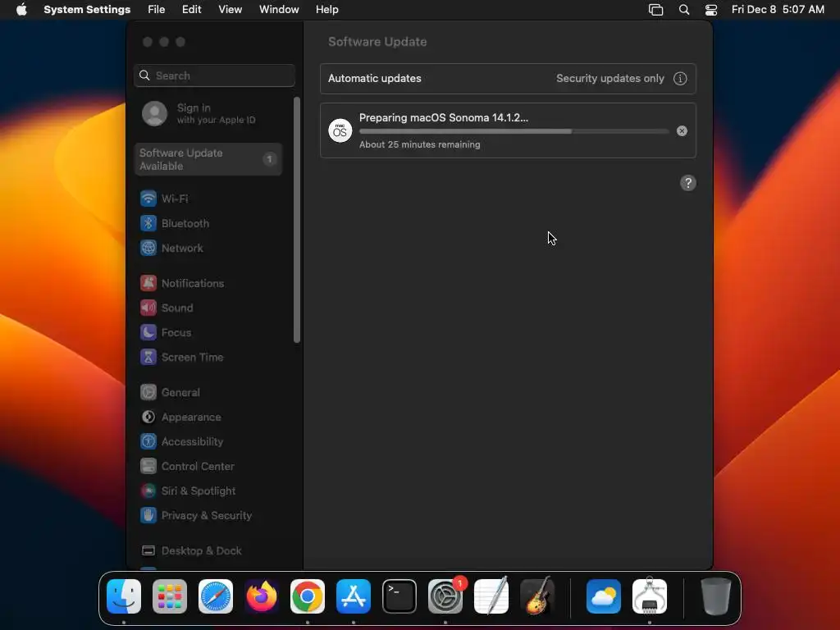Open the Apple menu
The width and height of the screenshot is (840, 630).
pos(21,10)
